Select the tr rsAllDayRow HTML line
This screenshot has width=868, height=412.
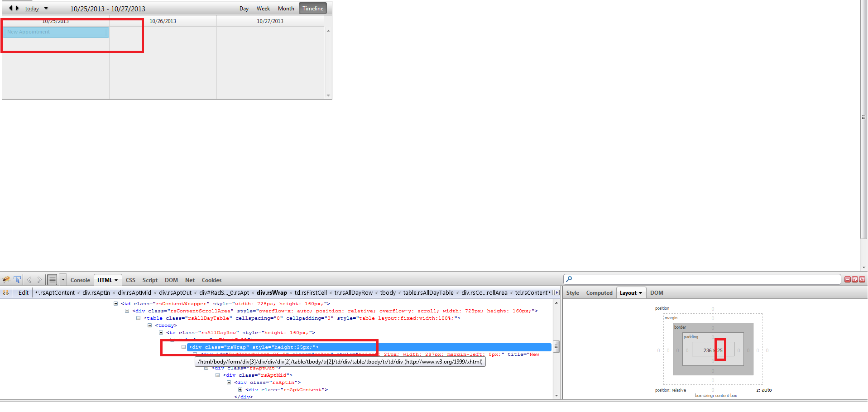click(240, 333)
